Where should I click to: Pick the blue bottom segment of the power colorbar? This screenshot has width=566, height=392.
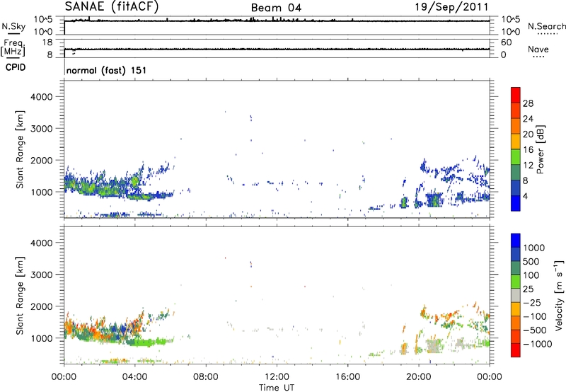coord(516,203)
